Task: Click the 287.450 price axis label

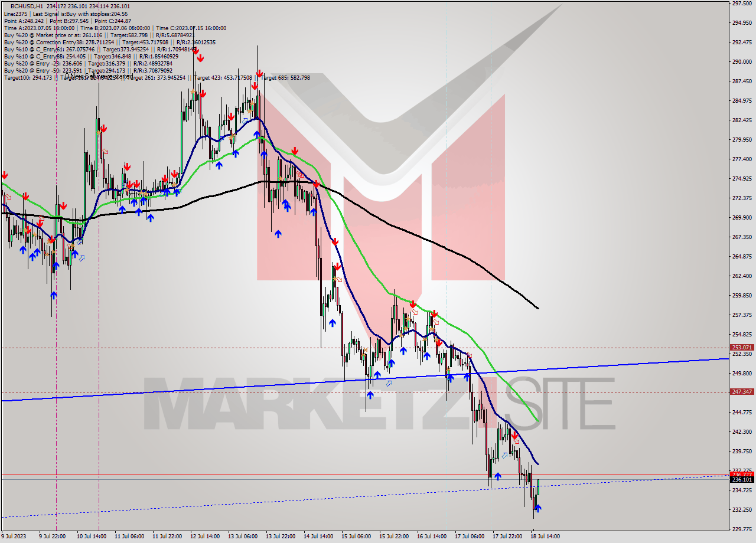Action: tap(741, 81)
